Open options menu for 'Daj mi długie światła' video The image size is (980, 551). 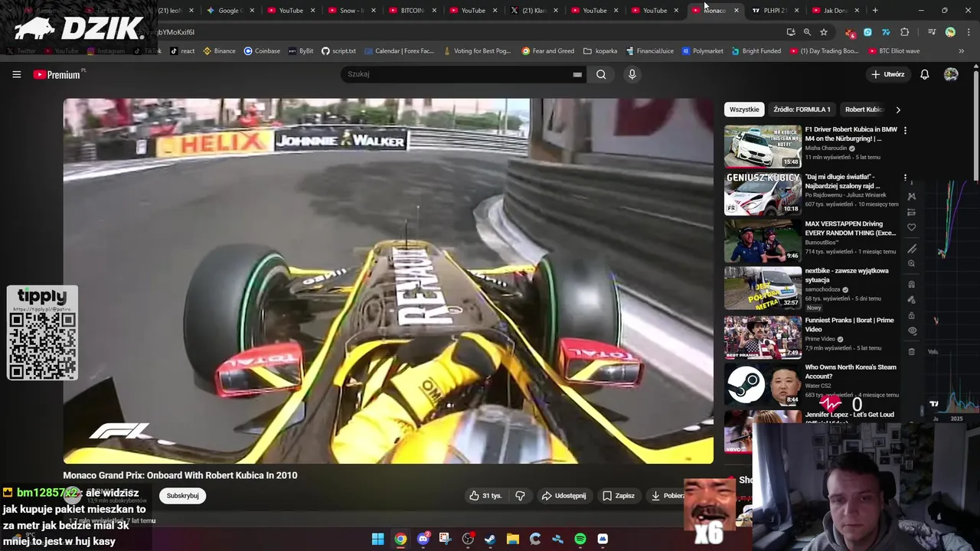[x=905, y=178]
